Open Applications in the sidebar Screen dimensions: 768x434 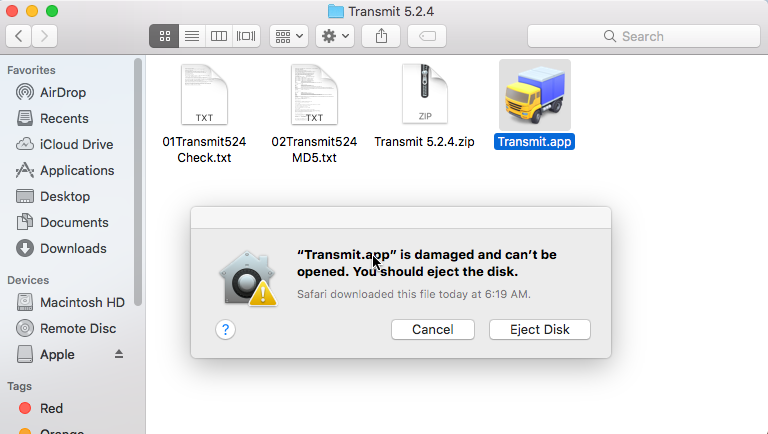(76, 170)
